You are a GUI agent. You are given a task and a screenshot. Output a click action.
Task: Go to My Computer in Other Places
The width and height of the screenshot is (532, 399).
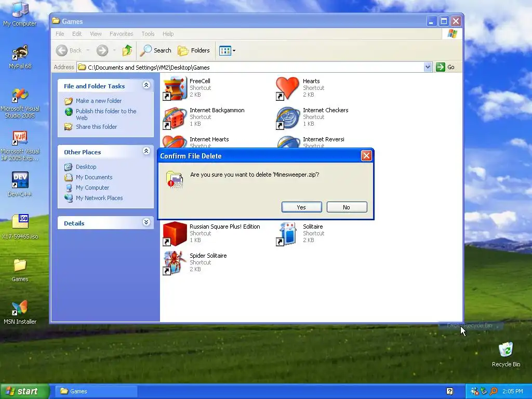pos(92,188)
